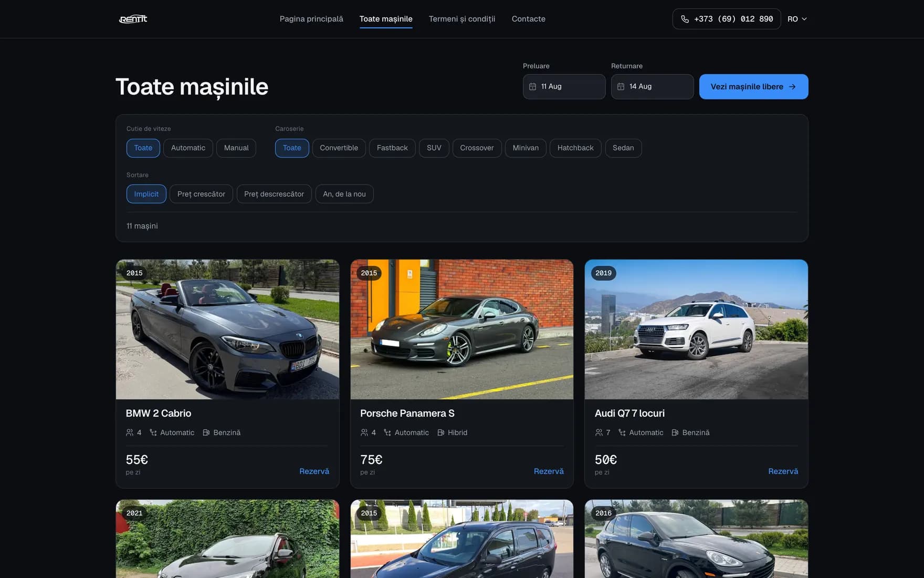
Task: Open the Contacte page
Action: [x=529, y=19]
